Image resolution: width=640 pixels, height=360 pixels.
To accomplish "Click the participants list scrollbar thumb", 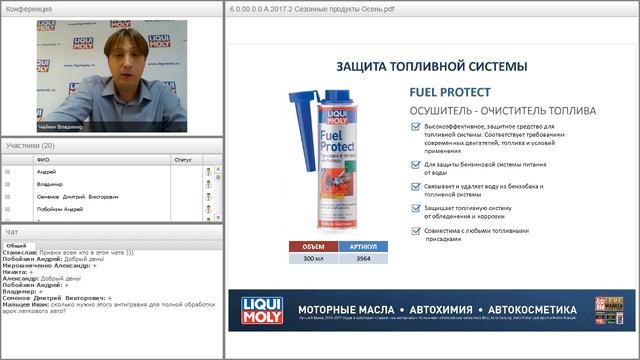I will tap(218, 176).
